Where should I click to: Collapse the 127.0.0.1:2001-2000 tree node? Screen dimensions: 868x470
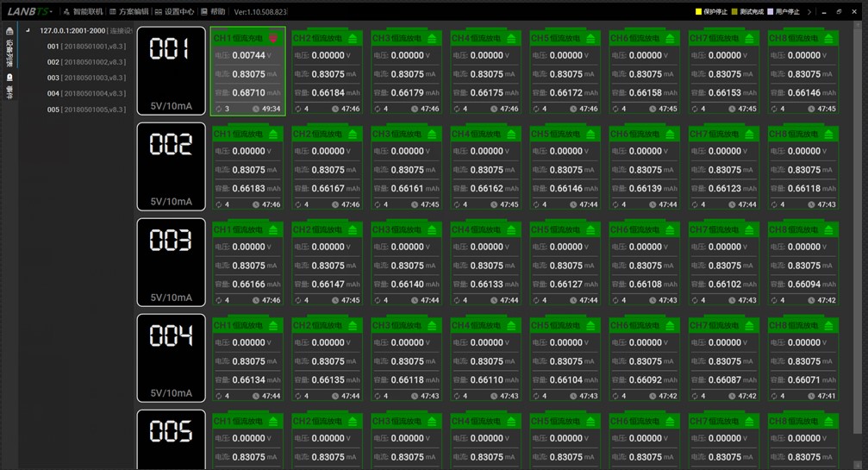pos(28,30)
